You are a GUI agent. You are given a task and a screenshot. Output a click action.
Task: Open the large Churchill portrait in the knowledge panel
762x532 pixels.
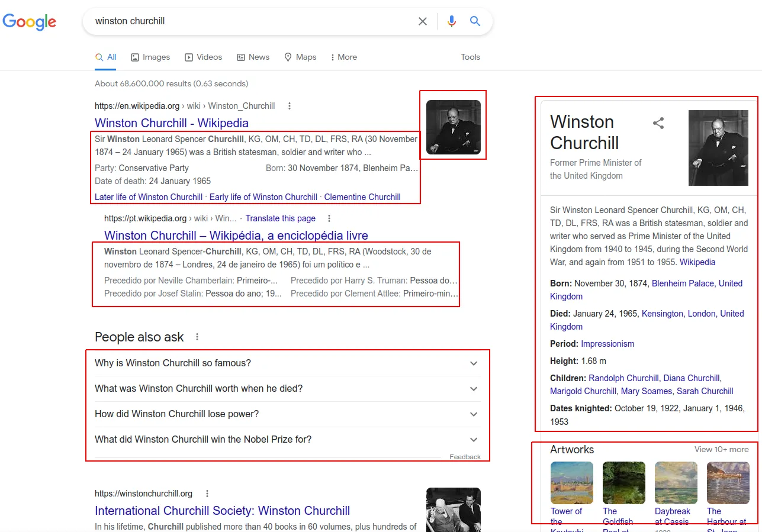(x=719, y=148)
